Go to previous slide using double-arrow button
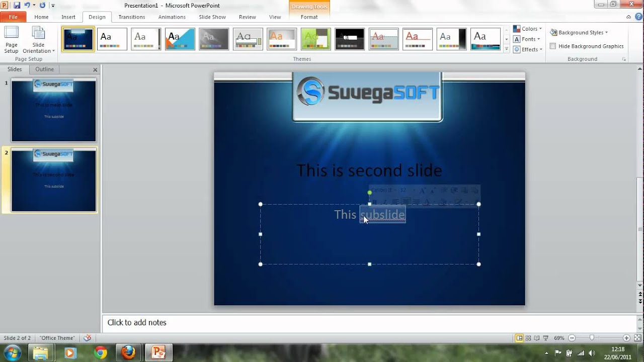 pyautogui.click(x=640, y=294)
